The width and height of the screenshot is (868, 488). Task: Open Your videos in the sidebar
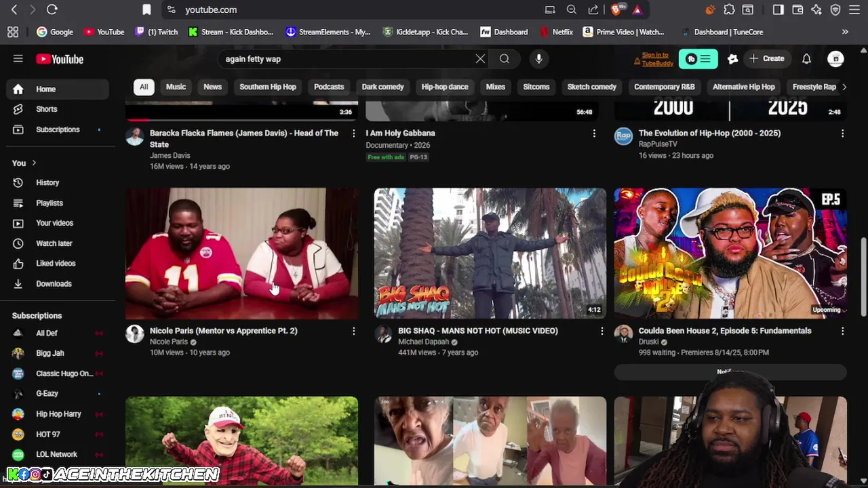(58, 223)
